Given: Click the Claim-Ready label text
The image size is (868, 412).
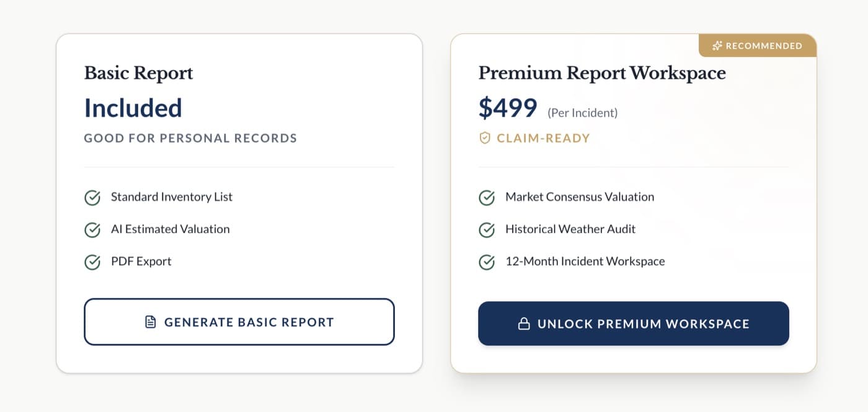Looking at the screenshot, I should 543,138.
